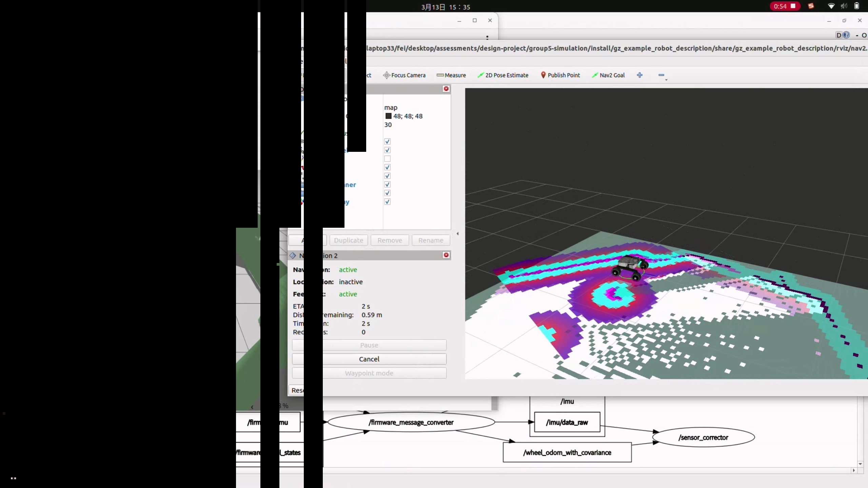This screenshot has width=868, height=488.
Task: Toggle the checkbox in the row ending 'y'
Action: click(388, 202)
